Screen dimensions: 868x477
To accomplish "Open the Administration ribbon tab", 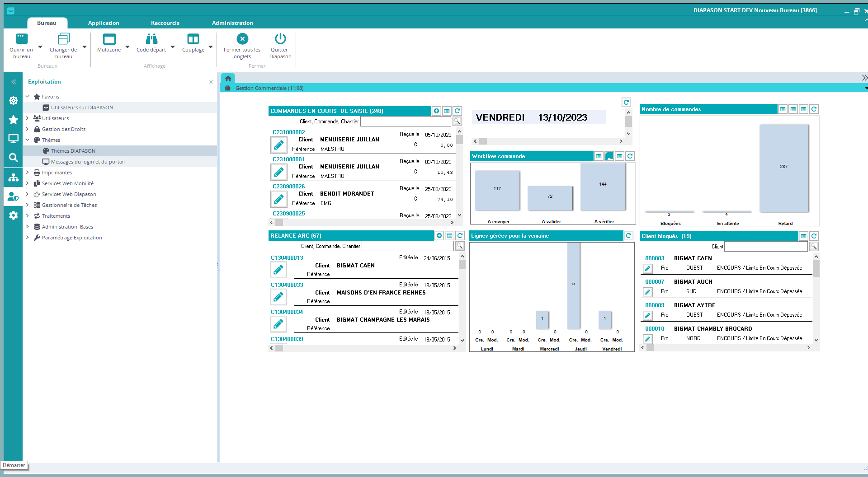I will [x=232, y=23].
